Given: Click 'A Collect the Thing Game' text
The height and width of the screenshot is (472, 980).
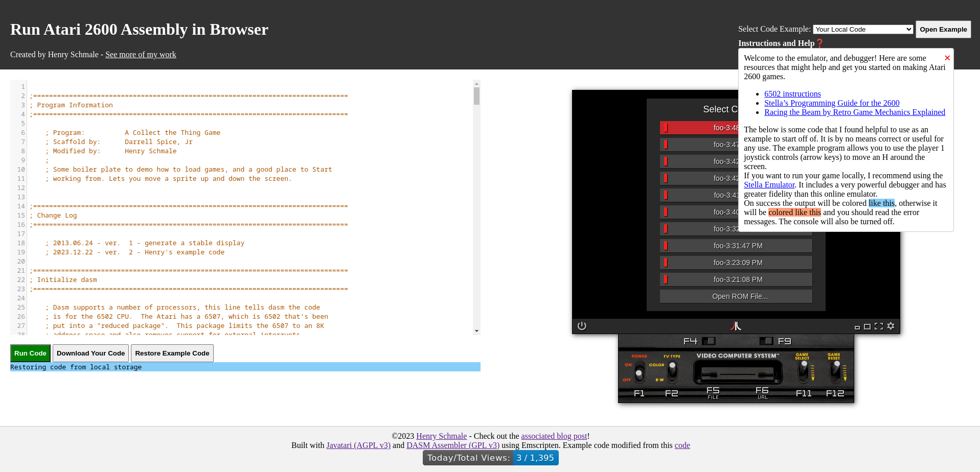Looking at the screenshot, I should [172, 133].
